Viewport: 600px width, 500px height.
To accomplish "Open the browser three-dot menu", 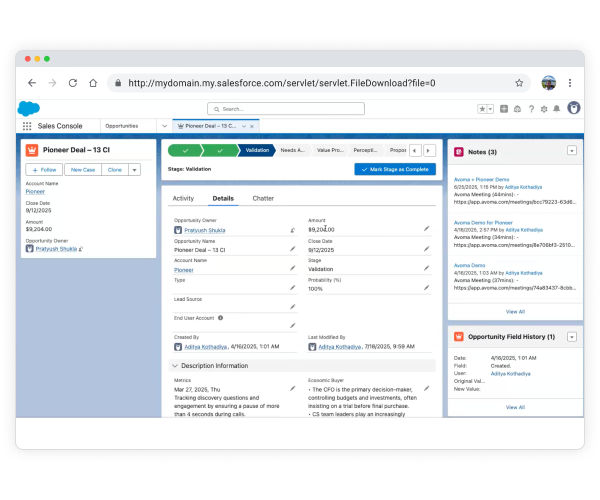I will [x=570, y=83].
